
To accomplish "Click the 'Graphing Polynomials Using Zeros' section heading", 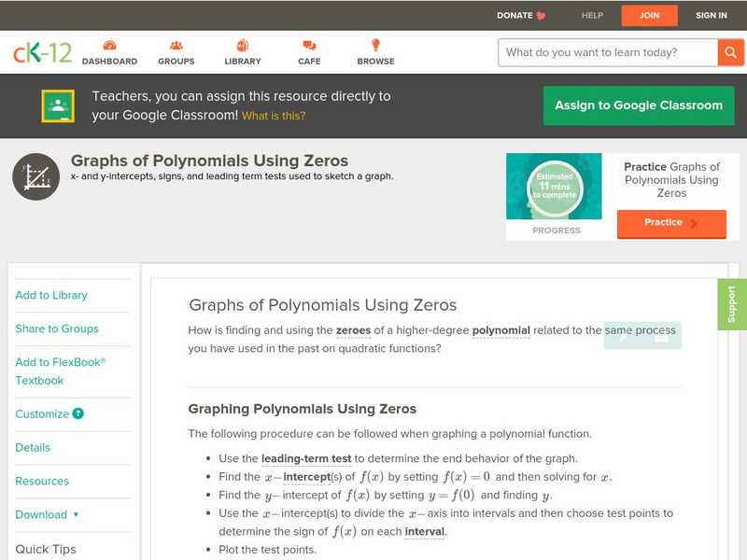I will click(x=302, y=409).
